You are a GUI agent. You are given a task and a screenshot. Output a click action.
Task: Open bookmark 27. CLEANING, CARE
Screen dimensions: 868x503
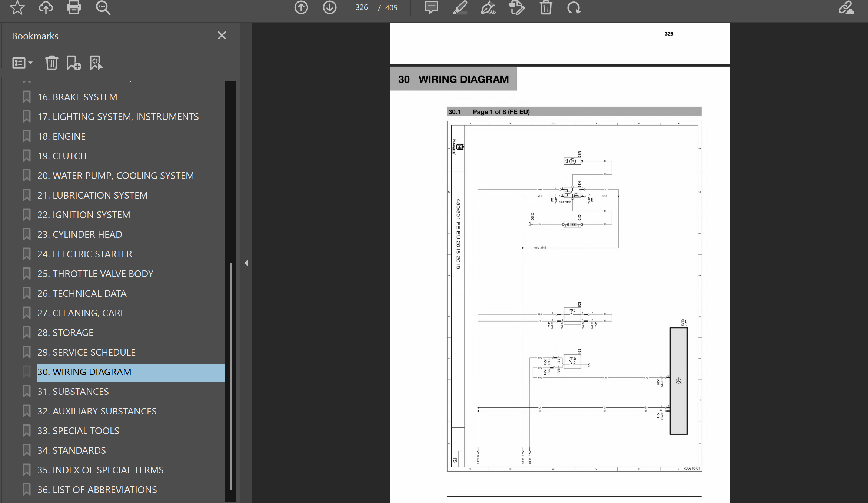coord(81,313)
